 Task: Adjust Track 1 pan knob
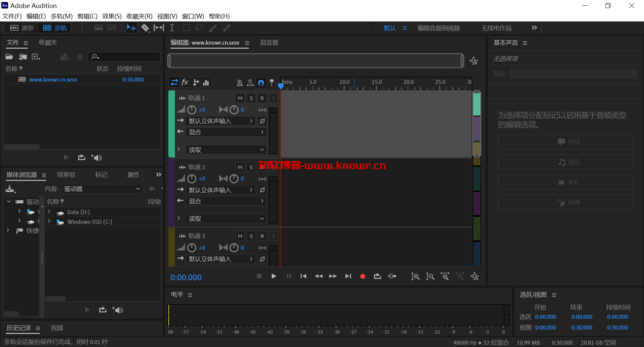(x=234, y=110)
